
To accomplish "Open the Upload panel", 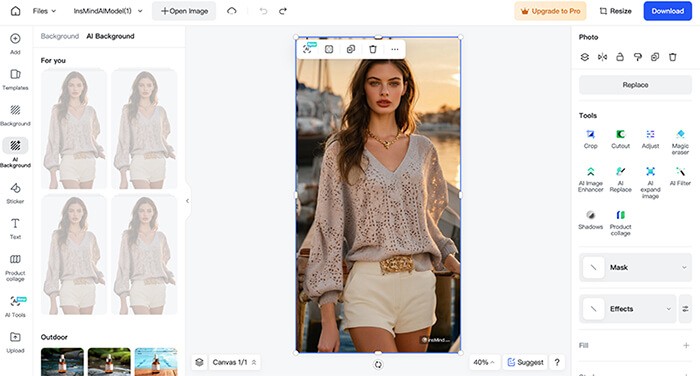I will point(15,343).
